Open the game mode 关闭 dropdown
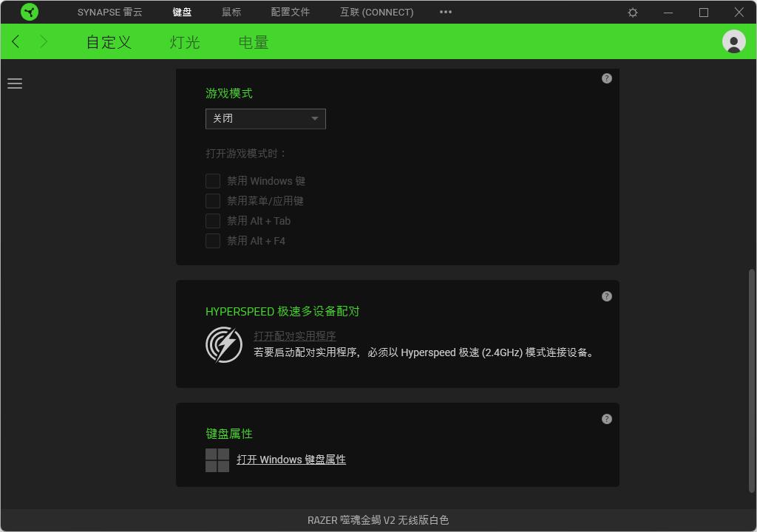 [265, 118]
